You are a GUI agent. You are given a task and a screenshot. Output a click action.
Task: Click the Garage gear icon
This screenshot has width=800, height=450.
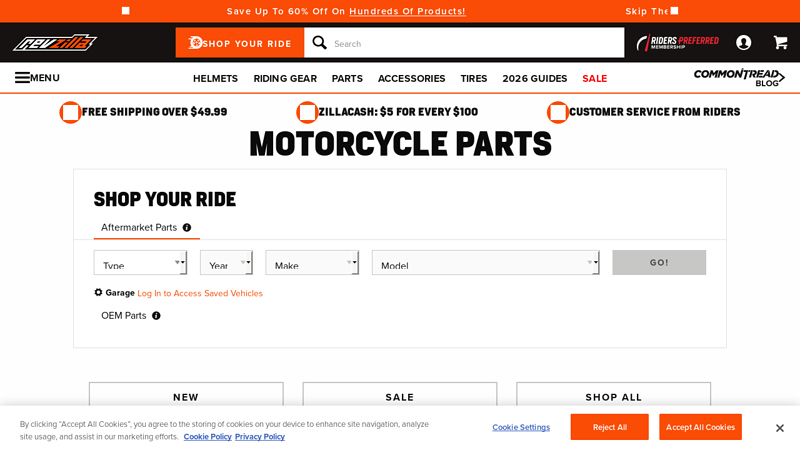[x=98, y=292]
